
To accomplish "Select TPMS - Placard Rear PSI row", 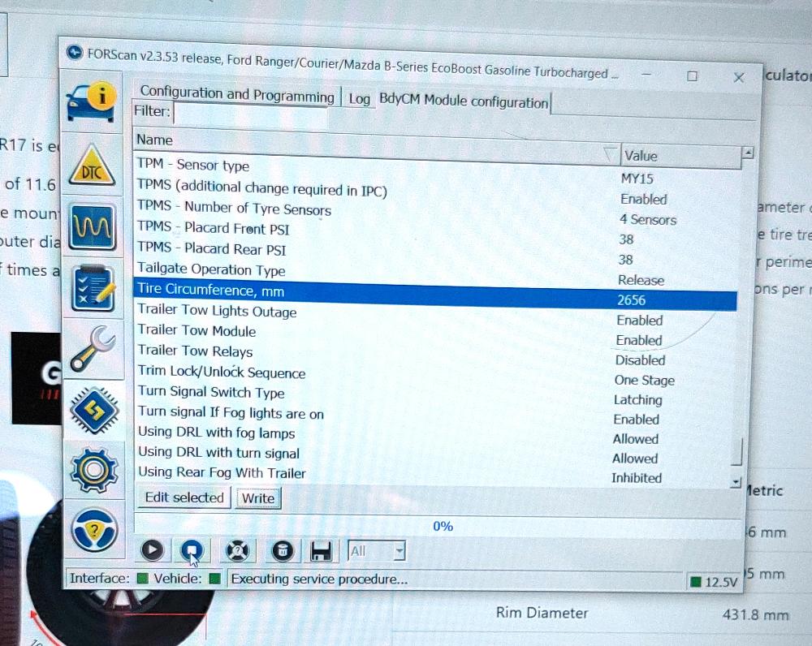I will tap(436, 254).
